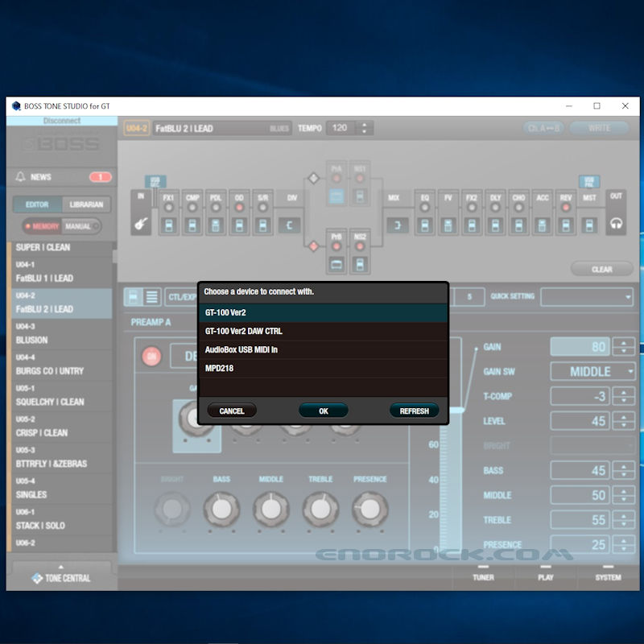Click the Tone Central icon

point(37,578)
